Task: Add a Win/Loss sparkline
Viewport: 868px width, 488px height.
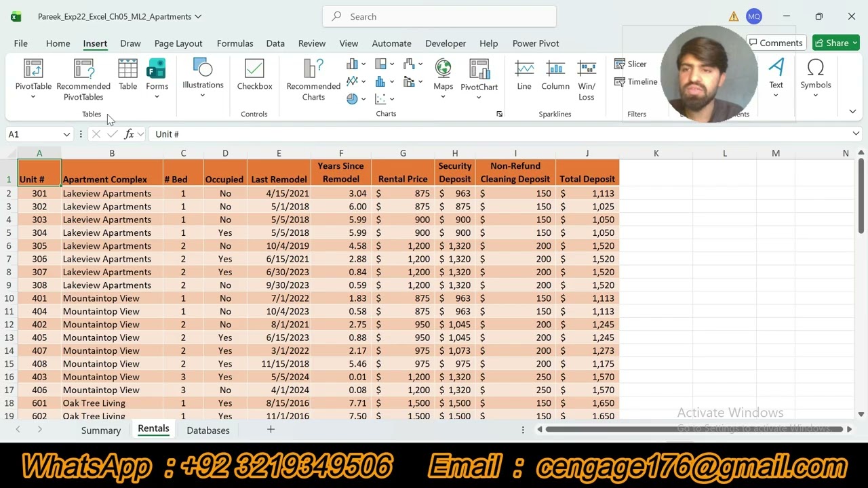Action: pos(587,81)
